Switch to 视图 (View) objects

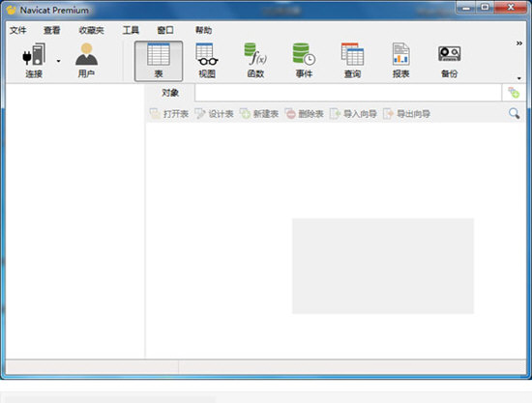coord(207,61)
